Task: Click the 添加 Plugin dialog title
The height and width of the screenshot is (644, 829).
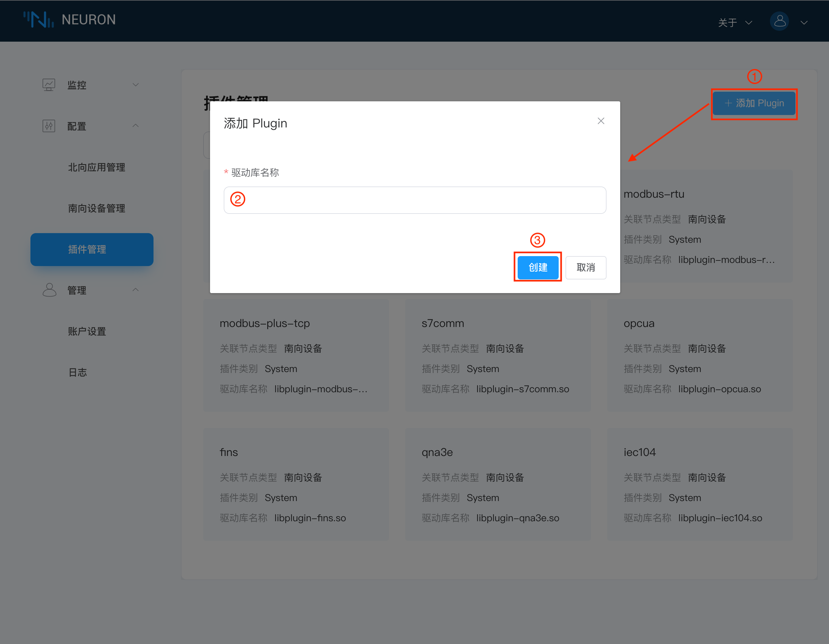Action: point(255,123)
